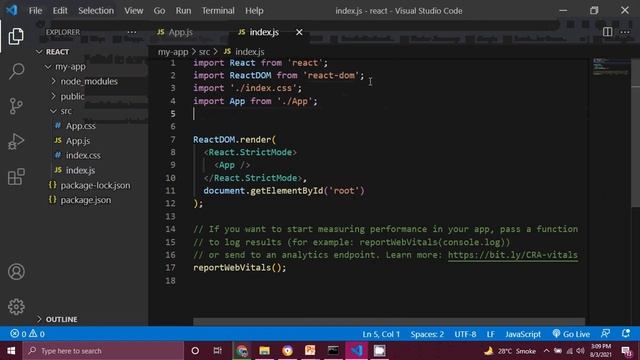The height and width of the screenshot is (360, 640).
Task: Select index.js in the file tree
Action: tap(80, 170)
